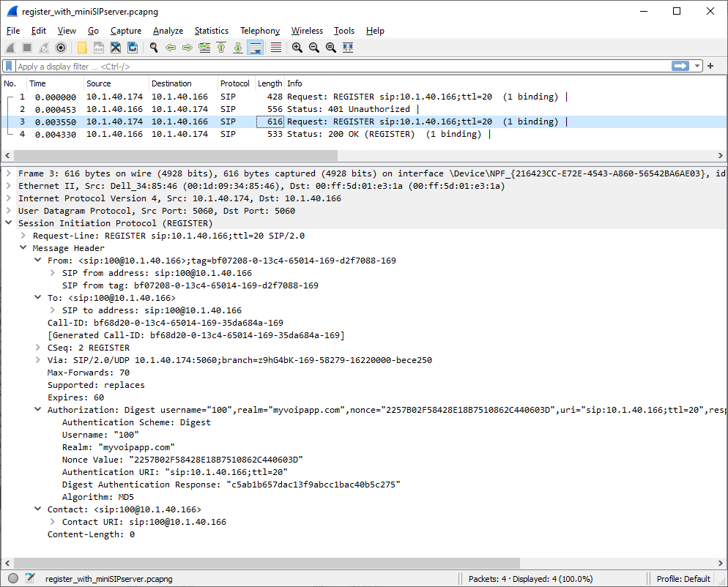Screen dimensions: 728x587
Task: Apply display filter with the arrow button
Action: click(x=680, y=66)
